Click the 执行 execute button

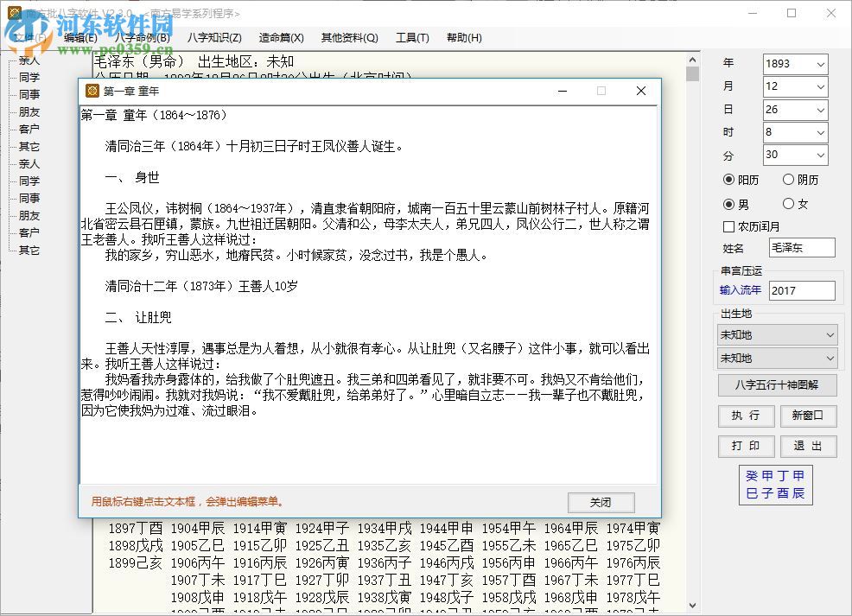tap(746, 416)
